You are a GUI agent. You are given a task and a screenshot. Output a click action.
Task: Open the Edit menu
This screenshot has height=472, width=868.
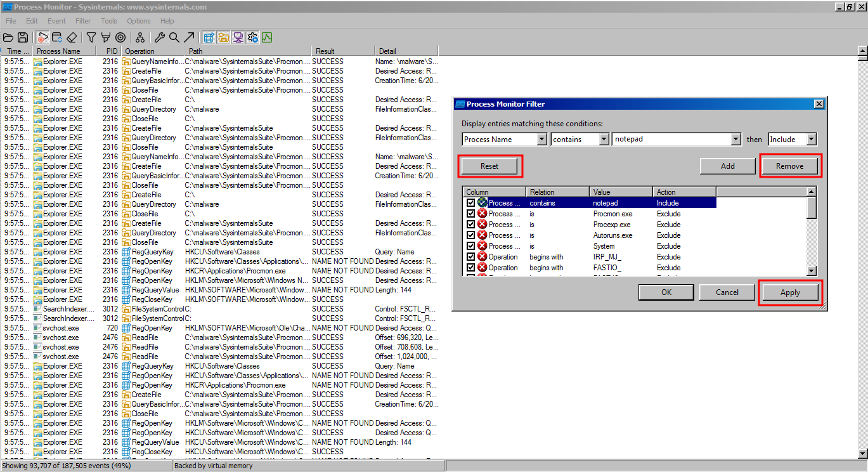point(32,21)
